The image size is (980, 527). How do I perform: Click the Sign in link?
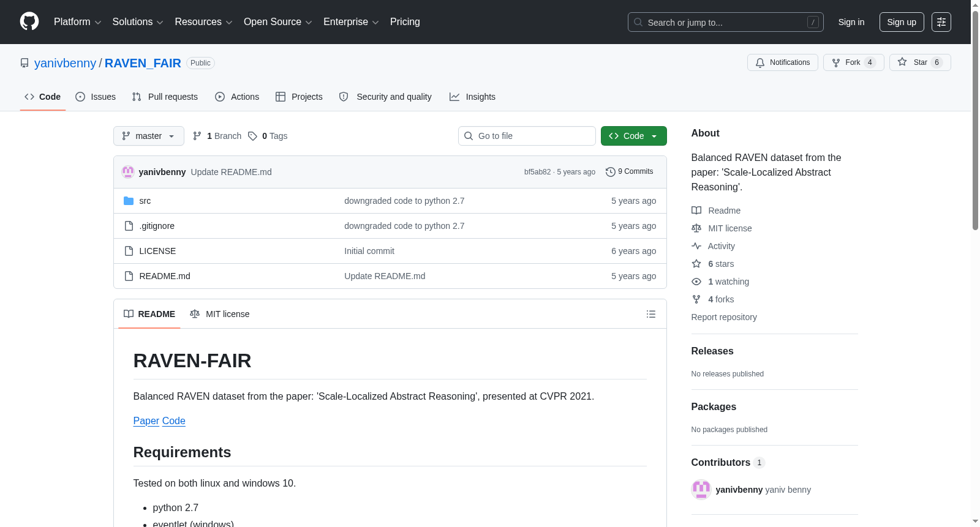[x=851, y=22]
